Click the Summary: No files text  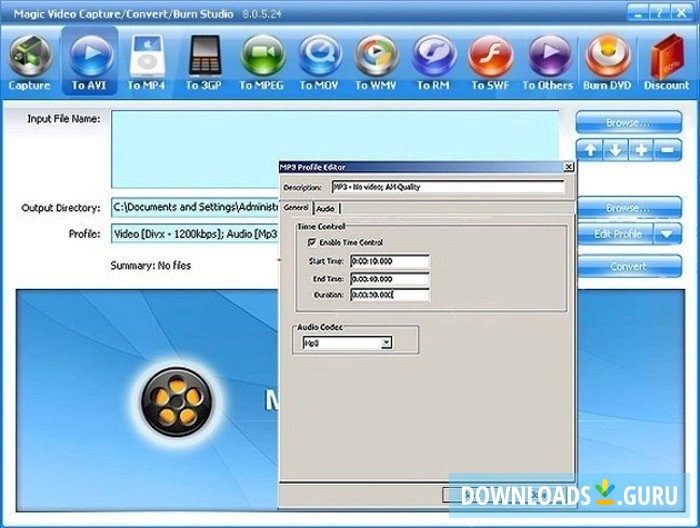point(151,266)
